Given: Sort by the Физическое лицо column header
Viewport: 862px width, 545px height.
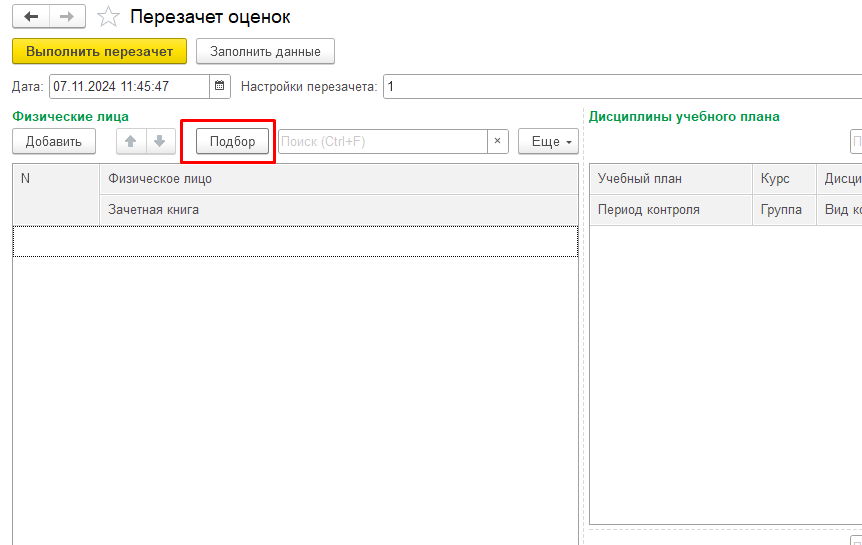Looking at the screenshot, I should pyautogui.click(x=338, y=179).
